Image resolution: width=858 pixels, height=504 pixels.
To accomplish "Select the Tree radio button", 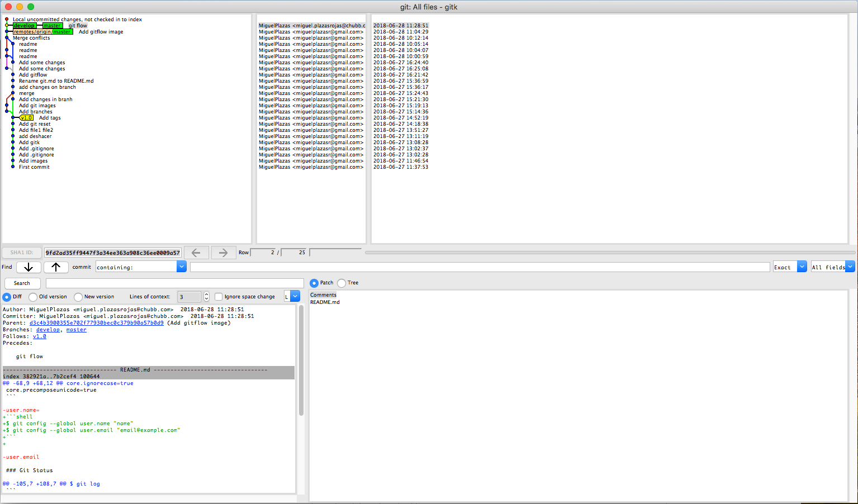I will (342, 283).
